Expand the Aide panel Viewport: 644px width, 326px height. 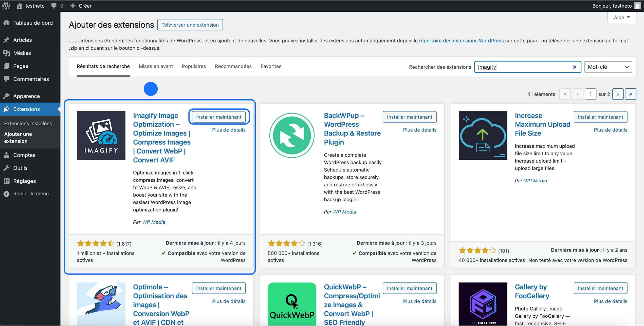point(621,17)
